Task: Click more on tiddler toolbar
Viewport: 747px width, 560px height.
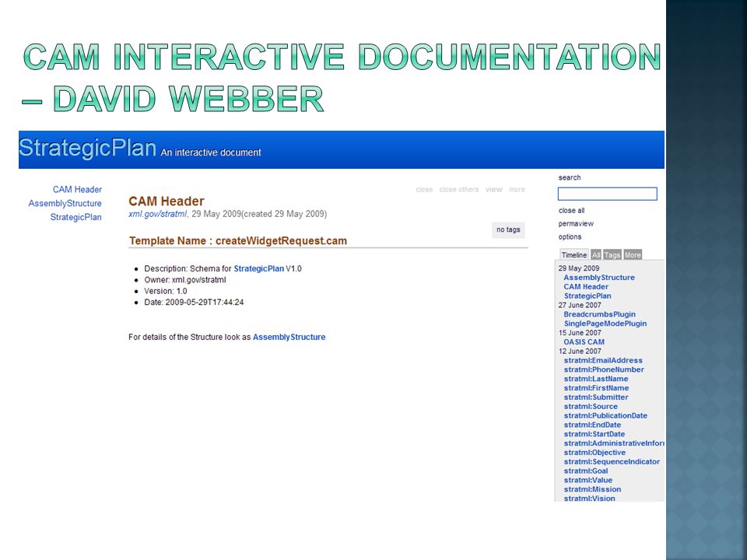Action: click(x=517, y=190)
